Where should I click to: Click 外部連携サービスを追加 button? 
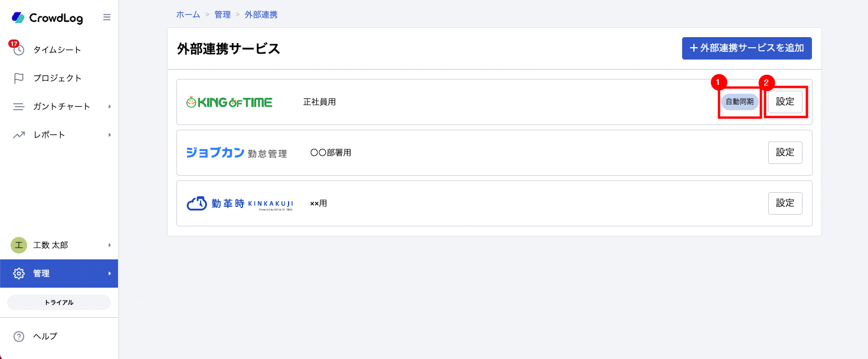pos(747,48)
